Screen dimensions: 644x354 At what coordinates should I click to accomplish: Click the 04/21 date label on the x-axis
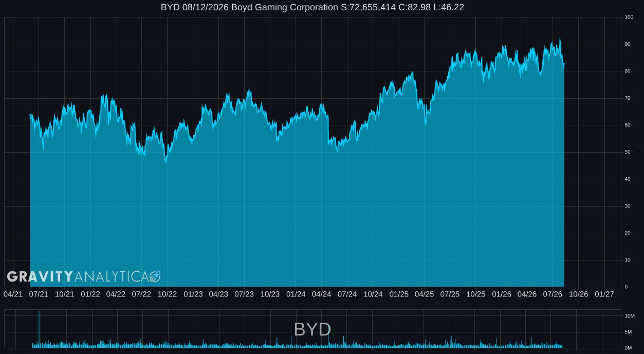[13, 294]
